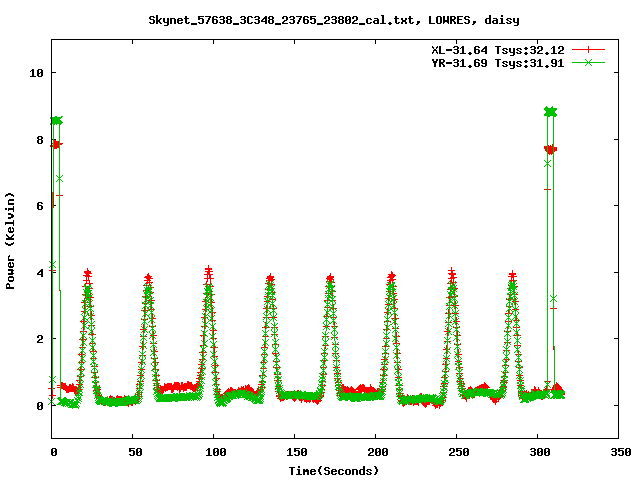
Task: Click y-axis tick label 10
Action: [36, 73]
